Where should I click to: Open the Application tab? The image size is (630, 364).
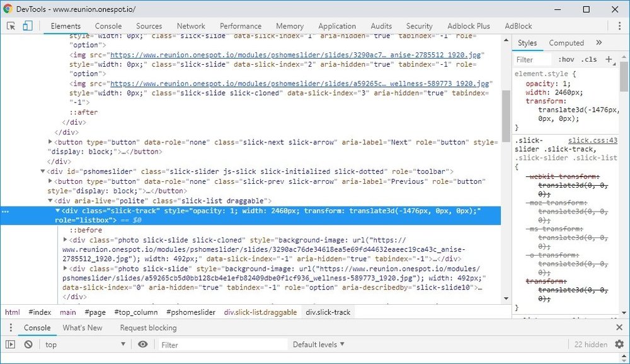click(337, 26)
